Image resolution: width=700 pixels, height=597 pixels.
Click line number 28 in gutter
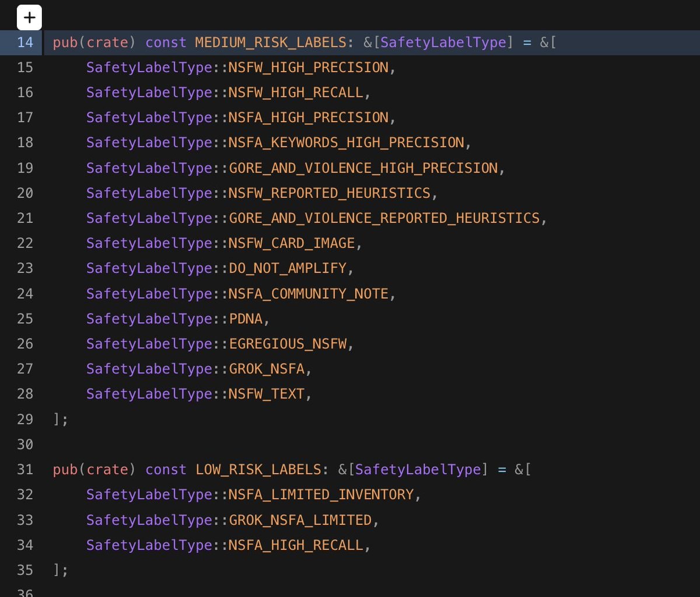pyautogui.click(x=25, y=394)
